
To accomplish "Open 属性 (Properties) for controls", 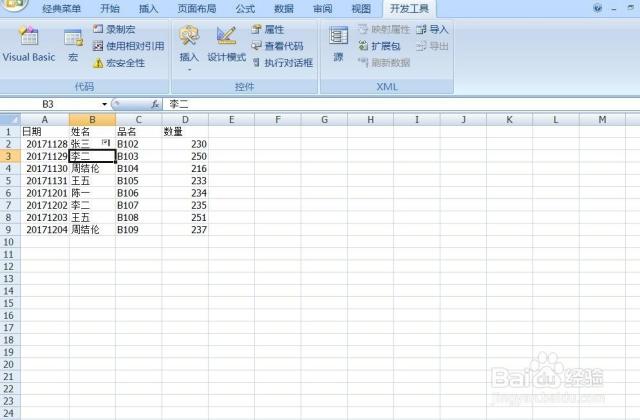I will coord(268,30).
